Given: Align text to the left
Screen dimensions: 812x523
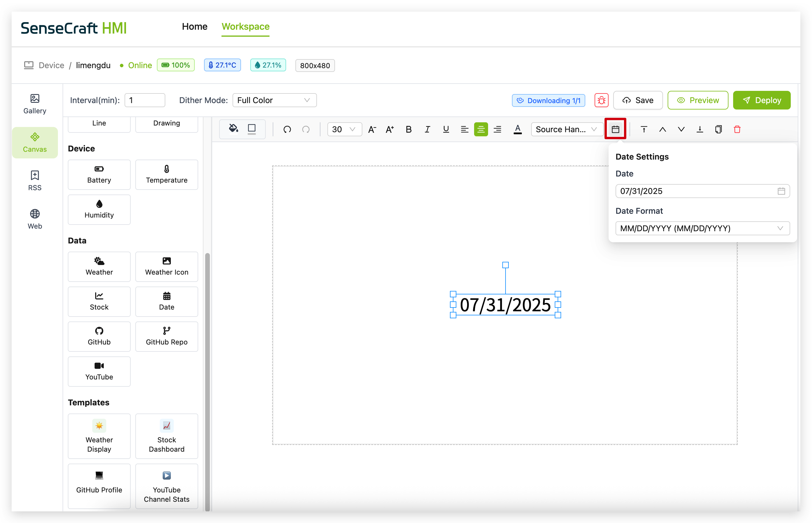Looking at the screenshot, I should coord(464,129).
